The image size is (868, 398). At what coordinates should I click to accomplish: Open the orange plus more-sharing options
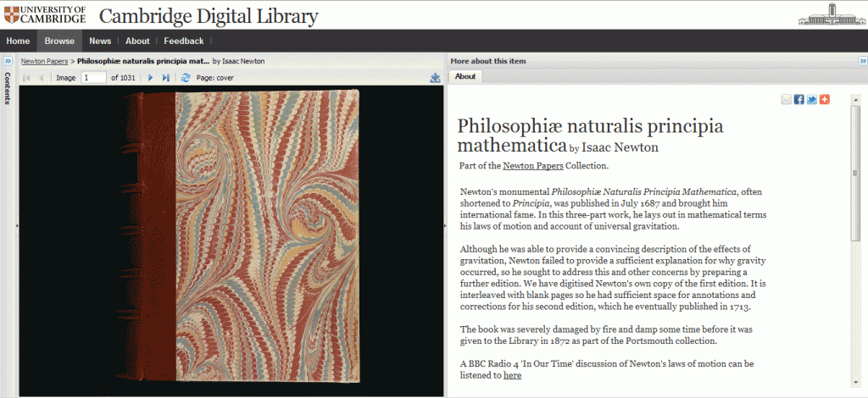click(x=824, y=100)
